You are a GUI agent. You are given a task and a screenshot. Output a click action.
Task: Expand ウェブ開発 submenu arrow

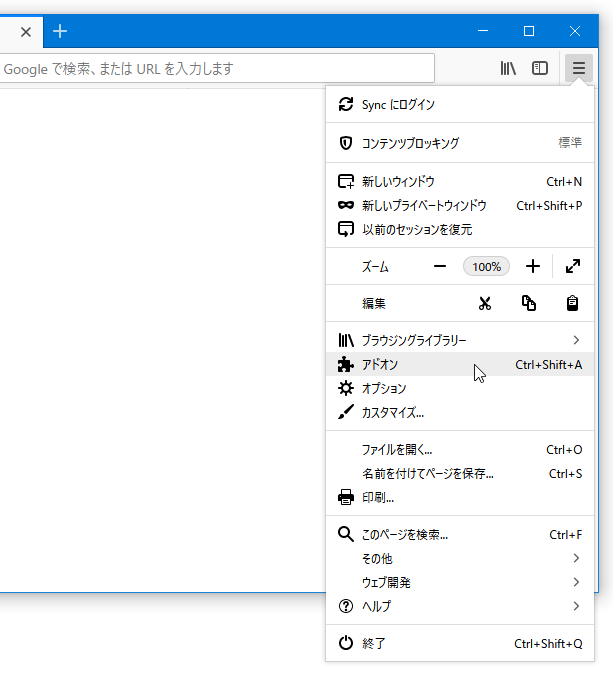[576, 582]
